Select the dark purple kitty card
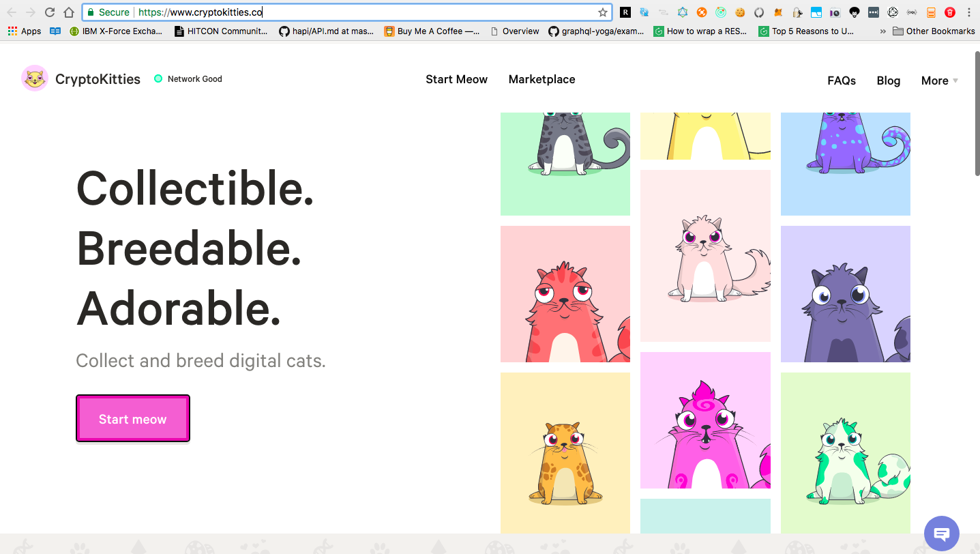Screen dimensions: 980x554 pyautogui.click(x=846, y=294)
